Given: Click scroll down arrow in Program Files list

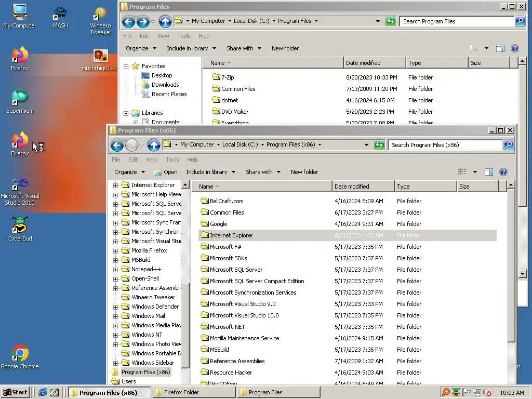Looking at the screenshot, I should [522, 273].
